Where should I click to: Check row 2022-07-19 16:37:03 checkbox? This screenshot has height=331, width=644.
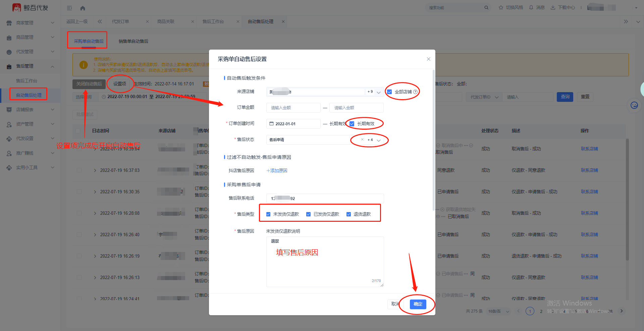79,170
